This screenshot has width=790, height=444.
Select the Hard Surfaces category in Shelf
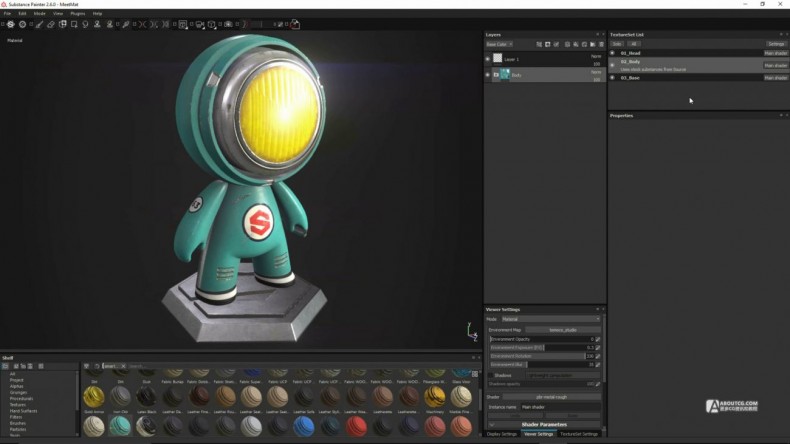[x=23, y=411]
